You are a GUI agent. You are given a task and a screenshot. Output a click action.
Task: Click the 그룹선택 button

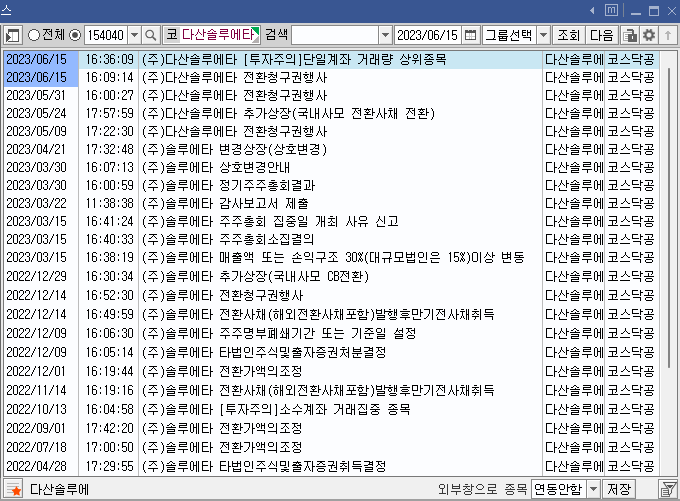(509, 35)
